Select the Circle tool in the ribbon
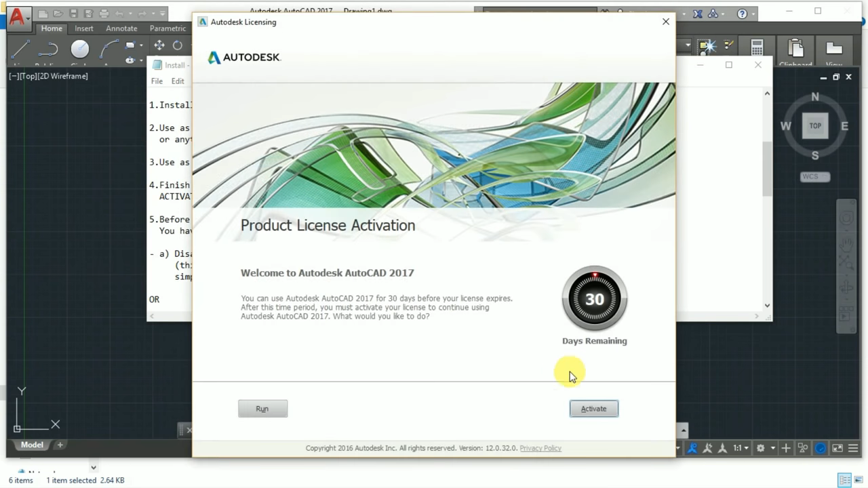Viewport: 868px width, 488px height. [80, 48]
